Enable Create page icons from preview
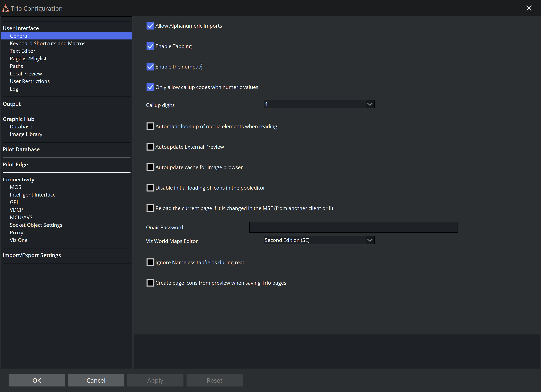The width and height of the screenshot is (541, 392). point(150,283)
